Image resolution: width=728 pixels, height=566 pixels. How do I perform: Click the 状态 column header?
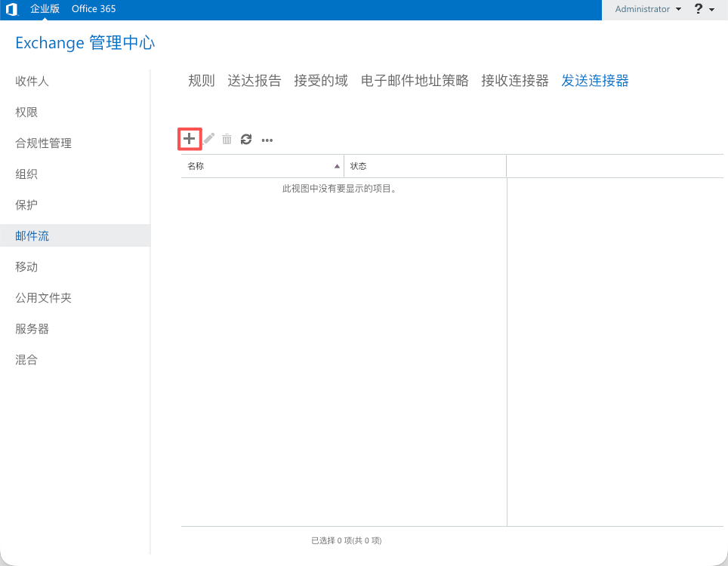(x=359, y=166)
